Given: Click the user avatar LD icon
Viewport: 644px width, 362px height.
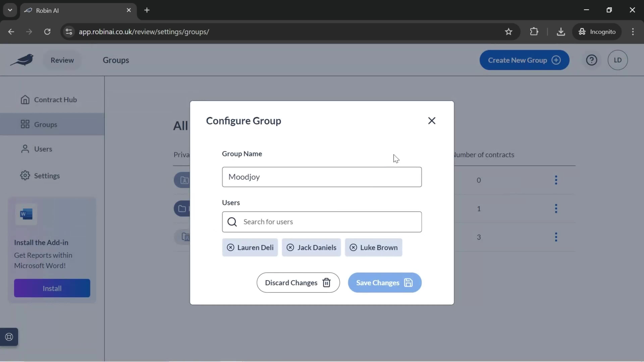Looking at the screenshot, I should pos(618,60).
